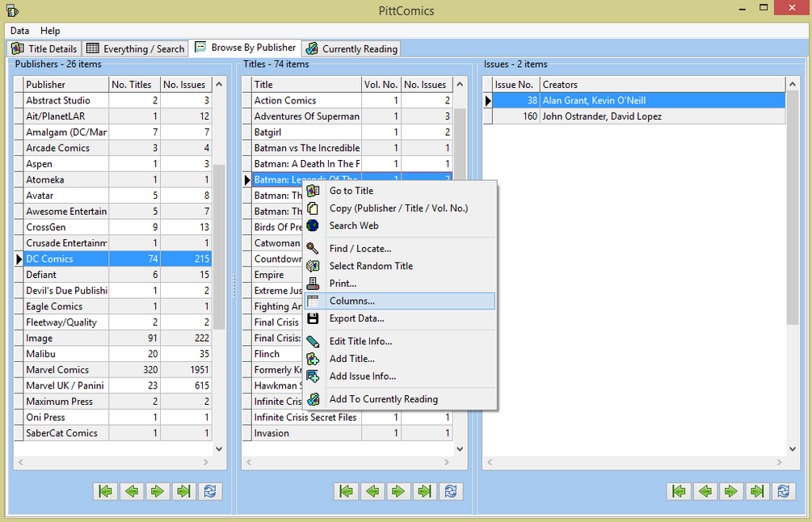Open the Data menu
Screen dimensions: 812x522
point(19,31)
